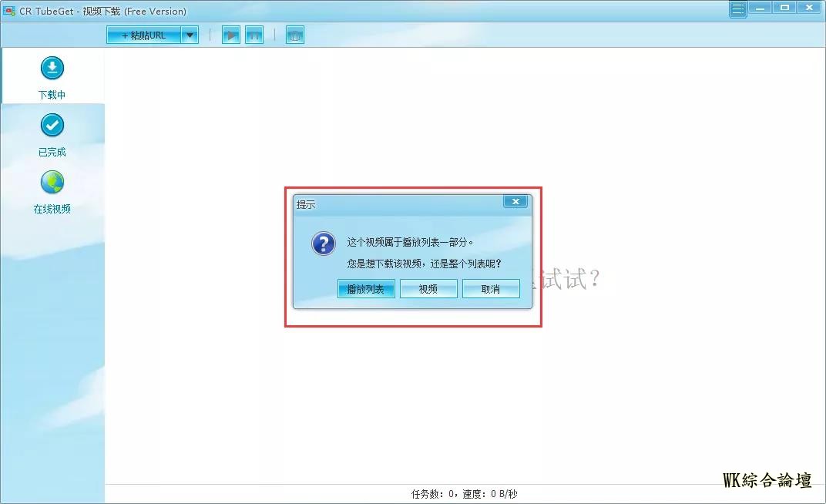The image size is (826, 504).
Task: Click the pause download toolbar icon
Action: 254,35
